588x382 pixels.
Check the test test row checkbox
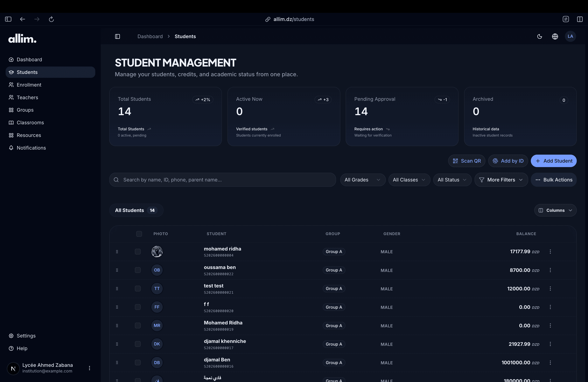click(x=138, y=289)
